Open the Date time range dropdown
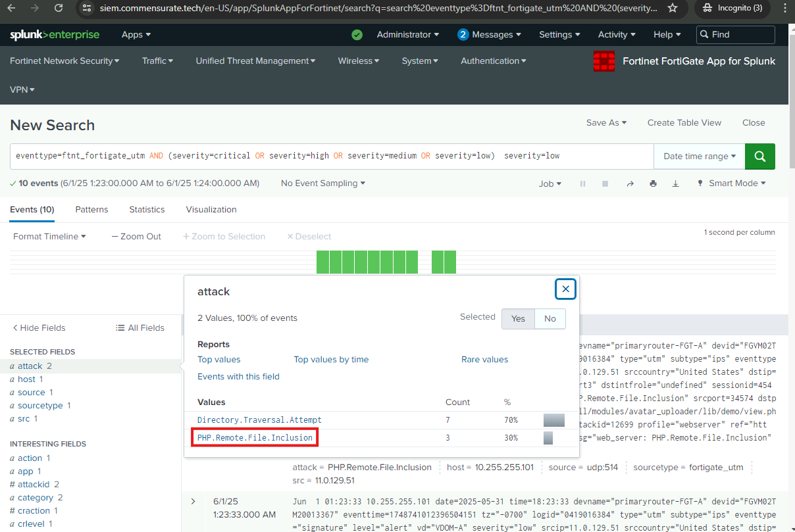The height and width of the screenshot is (532, 795). (x=700, y=157)
